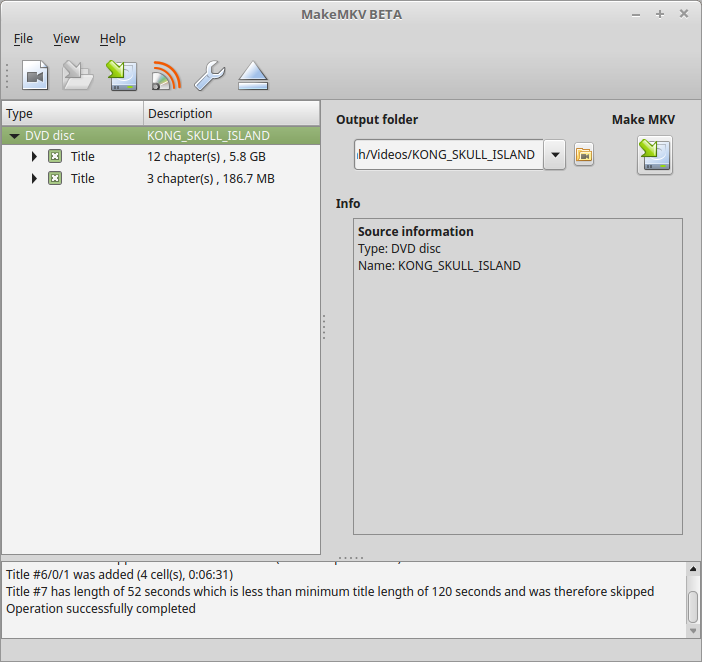The width and height of the screenshot is (702, 662).
Task: Click the log scrollbar up arrow
Action: [x=693, y=569]
